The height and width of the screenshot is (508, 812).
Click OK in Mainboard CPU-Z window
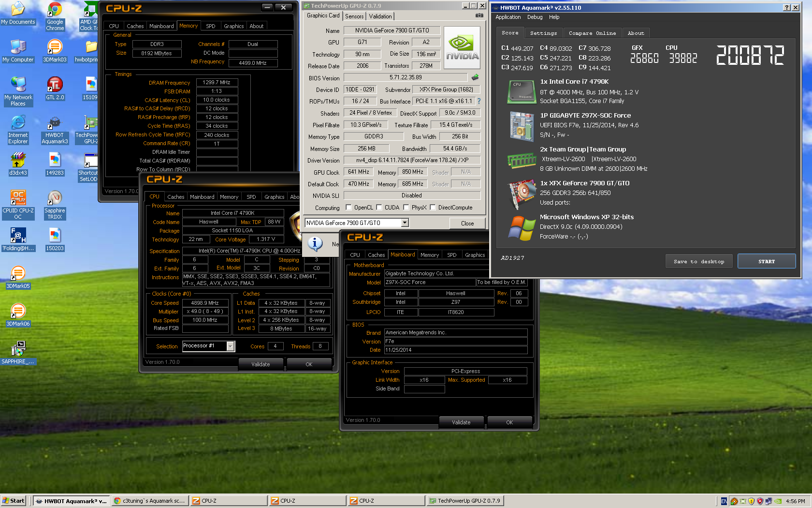pos(509,422)
